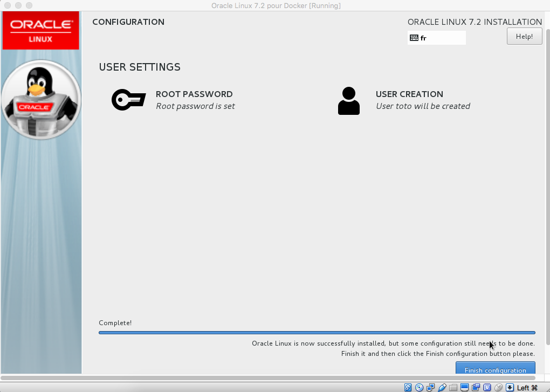Click the CPU chip status icon
This screenshot has height=392, width=550.
click(x=487, y=387)
